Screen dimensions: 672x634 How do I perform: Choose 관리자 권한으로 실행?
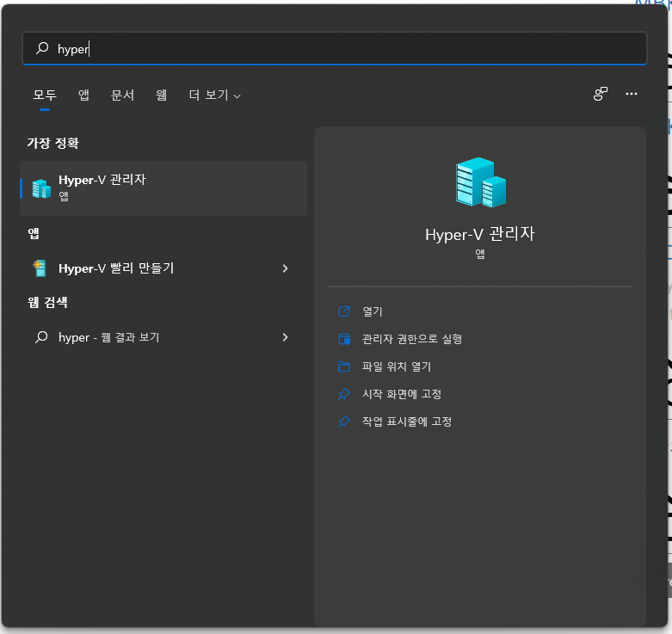click(412, 339)
